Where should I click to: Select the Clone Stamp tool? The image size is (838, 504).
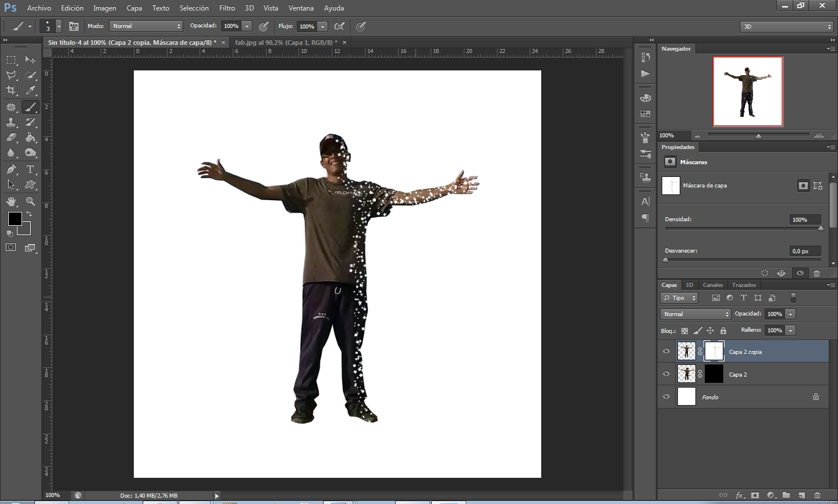[11, 122]
